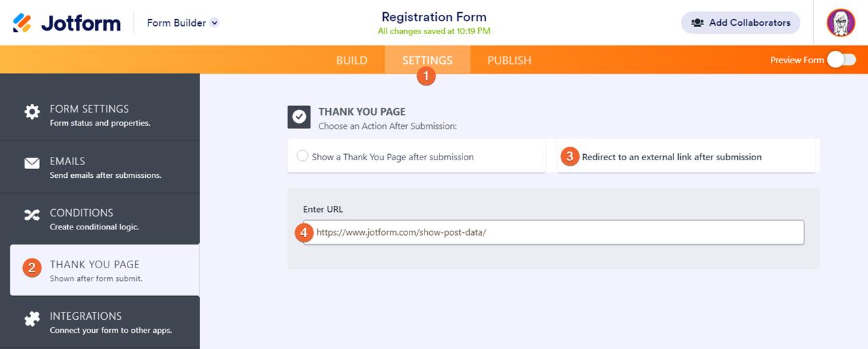Click the Integrations puzzle piece icon
This screenshot has height=349, width=868.
click(32, 319)
